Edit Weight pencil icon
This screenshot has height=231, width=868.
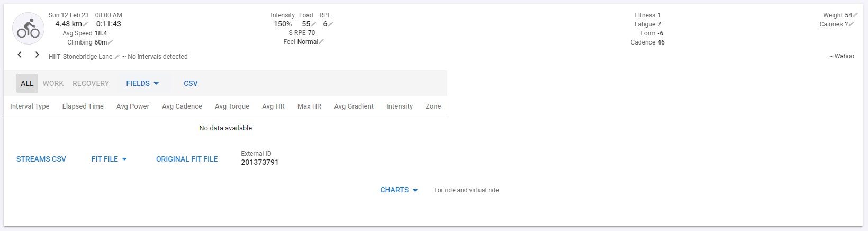pos(855,15)
